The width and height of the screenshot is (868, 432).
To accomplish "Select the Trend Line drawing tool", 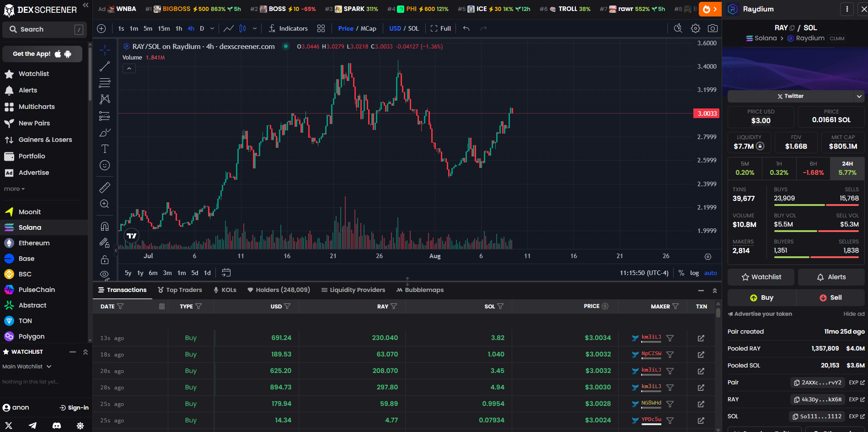I will [105, 66].
